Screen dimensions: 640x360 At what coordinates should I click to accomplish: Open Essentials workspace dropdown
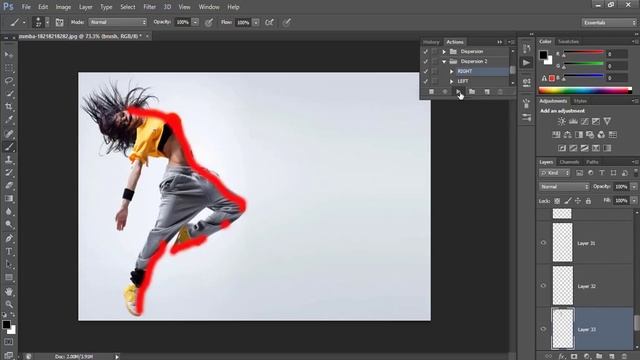(609, 22)
